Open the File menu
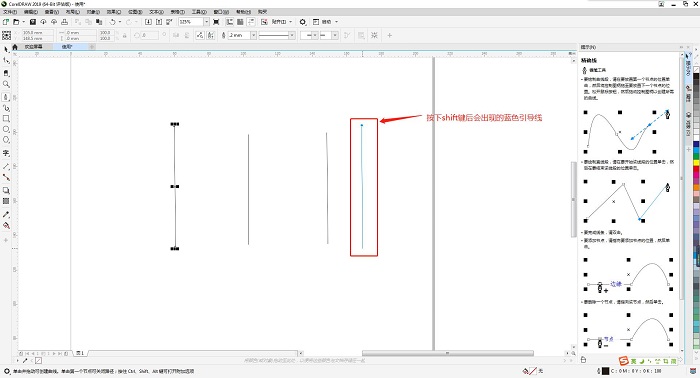The image size is (700, 378). tap(10, 12)
